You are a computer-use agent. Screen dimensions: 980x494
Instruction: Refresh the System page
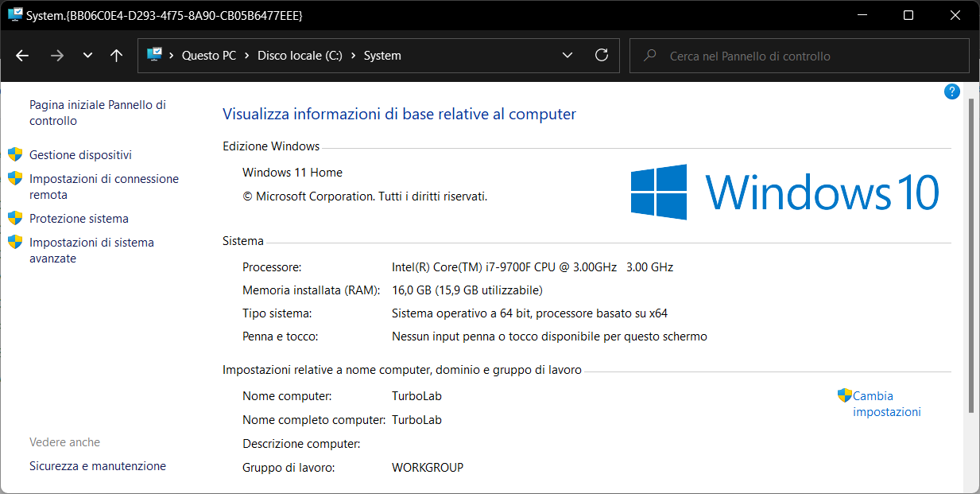tap(602, 56)
